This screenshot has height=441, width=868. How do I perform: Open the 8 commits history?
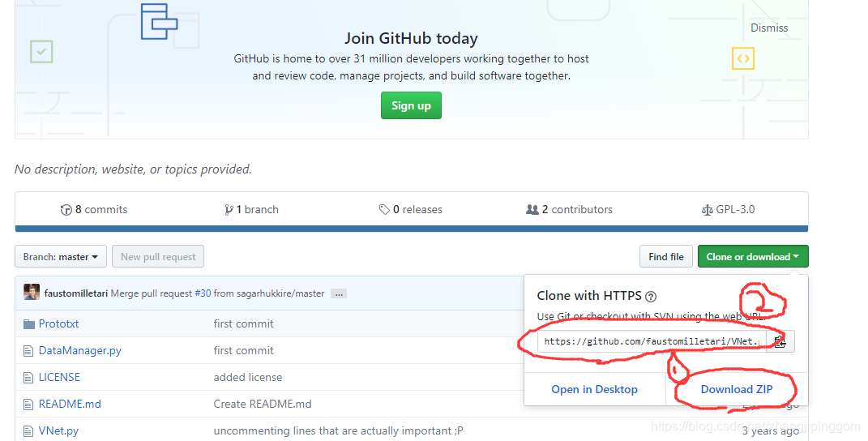[94, 209]
